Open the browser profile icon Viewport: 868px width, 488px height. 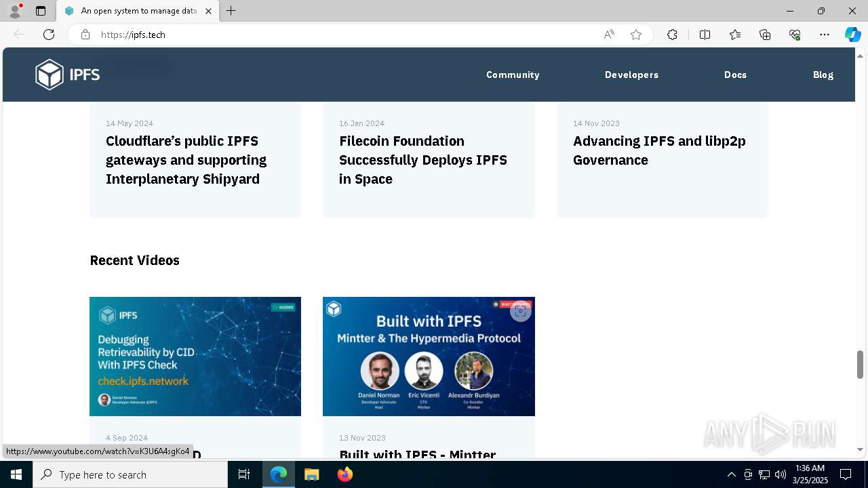(x=15, y=11)
